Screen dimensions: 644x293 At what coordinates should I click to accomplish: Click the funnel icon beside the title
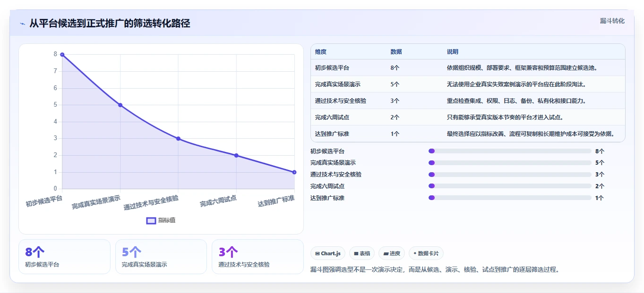click(x=22, y=24)
